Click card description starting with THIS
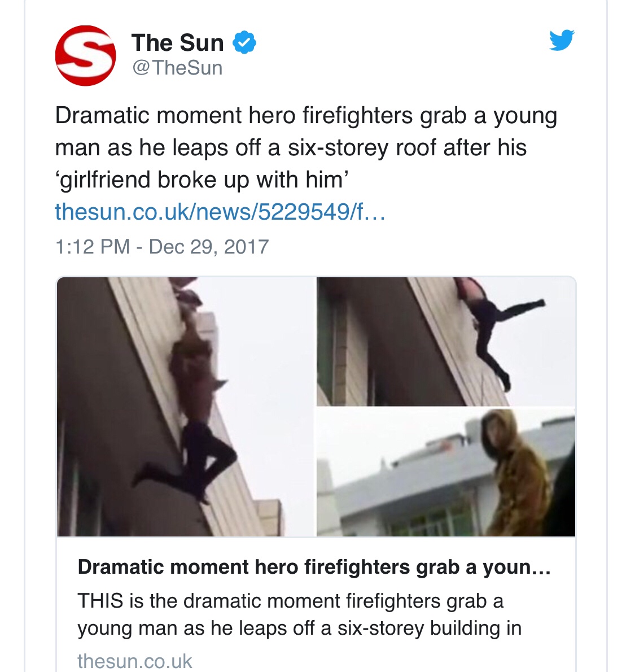The height and width of the screenshot is (672, 635). click(300, 614)
